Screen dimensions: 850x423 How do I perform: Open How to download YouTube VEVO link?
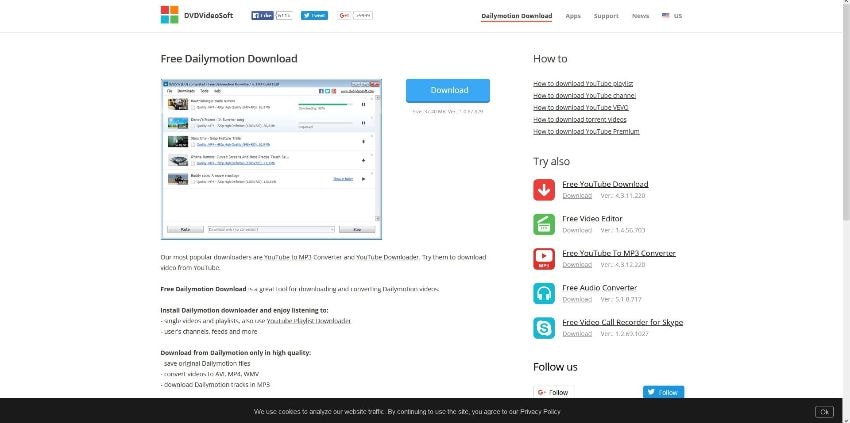click(x=581, y=107)
